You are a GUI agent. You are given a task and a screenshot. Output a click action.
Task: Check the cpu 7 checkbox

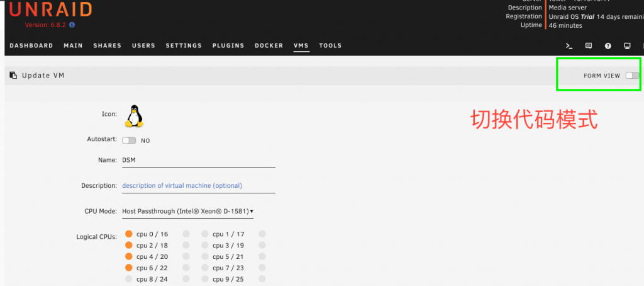tap(205, 268)
